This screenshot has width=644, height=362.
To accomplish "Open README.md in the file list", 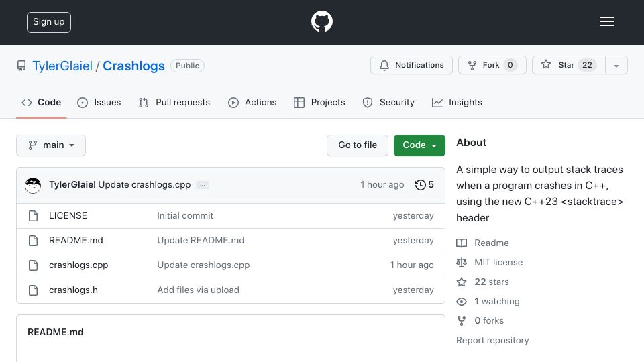I will pyautogui.click(x=76, y=241).
